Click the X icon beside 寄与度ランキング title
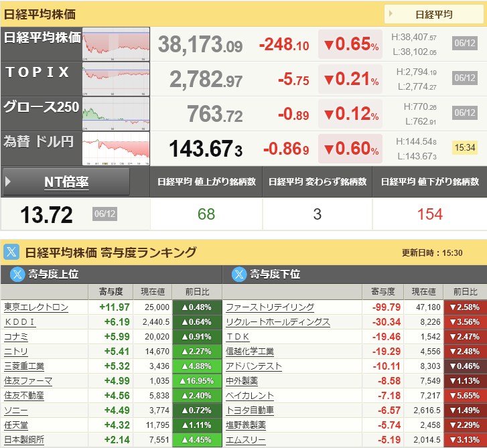Screen dimensions: 487x448 point(11,252)
